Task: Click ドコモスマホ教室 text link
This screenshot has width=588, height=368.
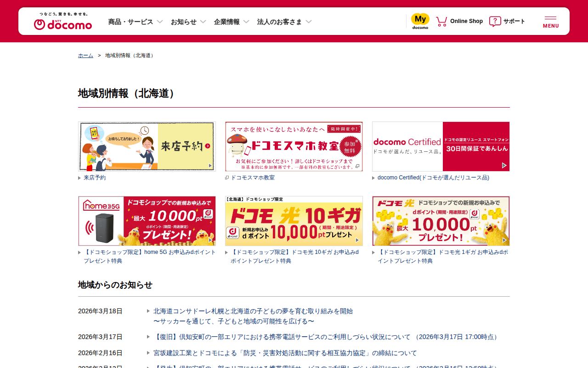Action: click(253, 178)
